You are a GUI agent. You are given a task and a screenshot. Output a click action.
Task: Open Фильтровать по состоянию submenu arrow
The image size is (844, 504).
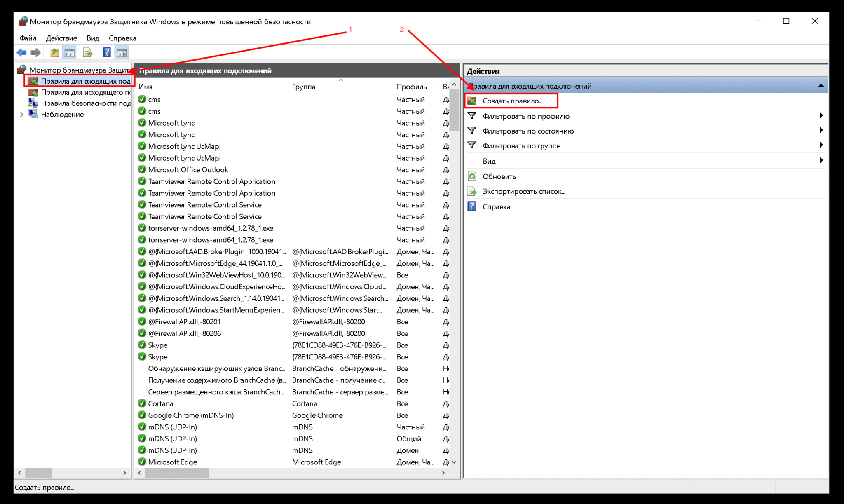[821, 131]
